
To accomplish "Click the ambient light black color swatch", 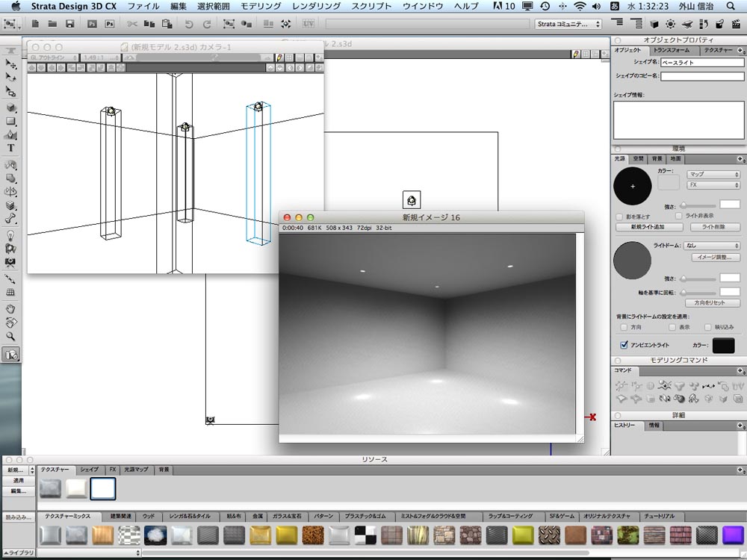I will [723, 346].
